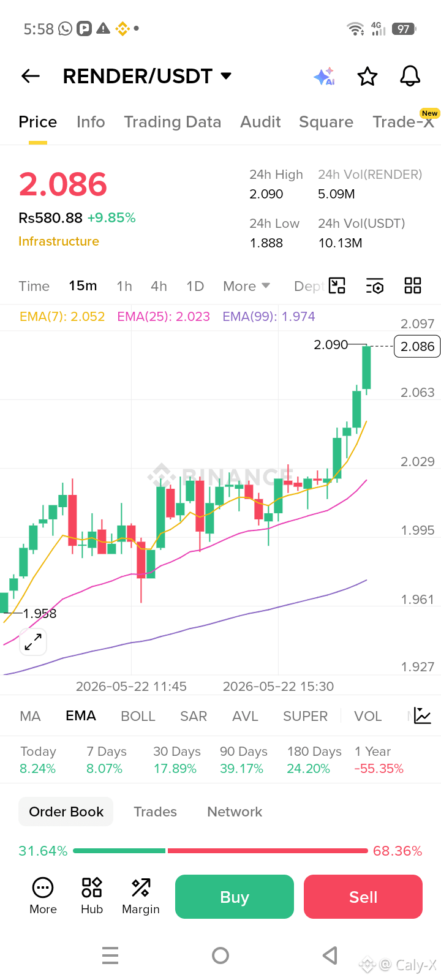The height and width of the screenshot is (980, 441).
Task: Open the More circle icon
Action: [43, 897]
